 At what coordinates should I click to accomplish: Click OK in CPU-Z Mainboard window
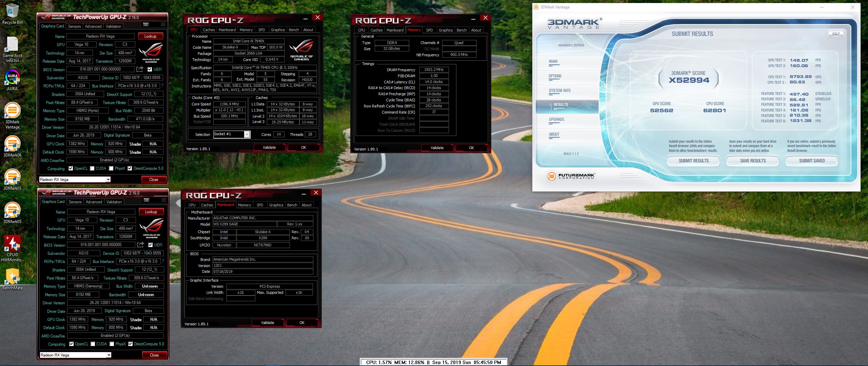tap(302, 323)
